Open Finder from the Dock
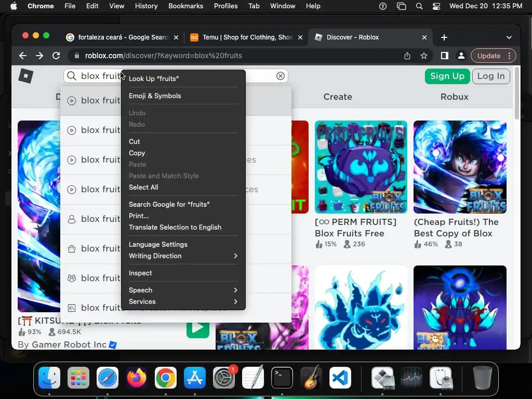Viewport: 532px width, 399px height. point(49,378)
